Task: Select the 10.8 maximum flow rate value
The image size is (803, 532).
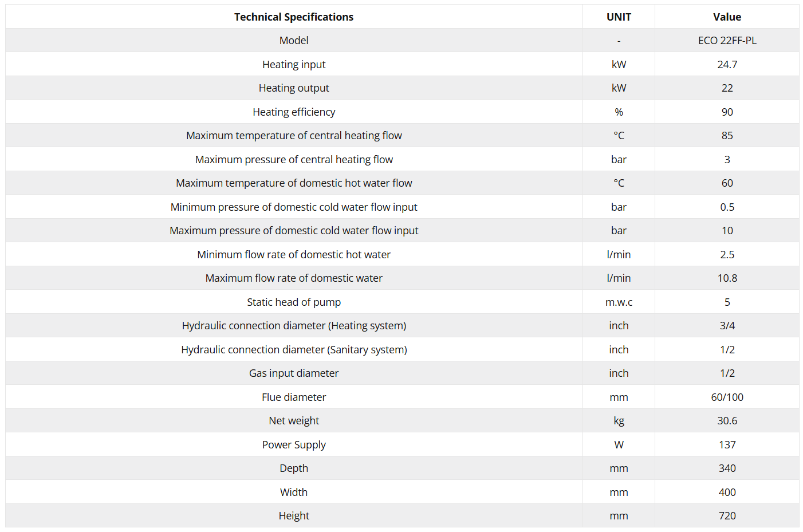Action: [x=727, y=278]
